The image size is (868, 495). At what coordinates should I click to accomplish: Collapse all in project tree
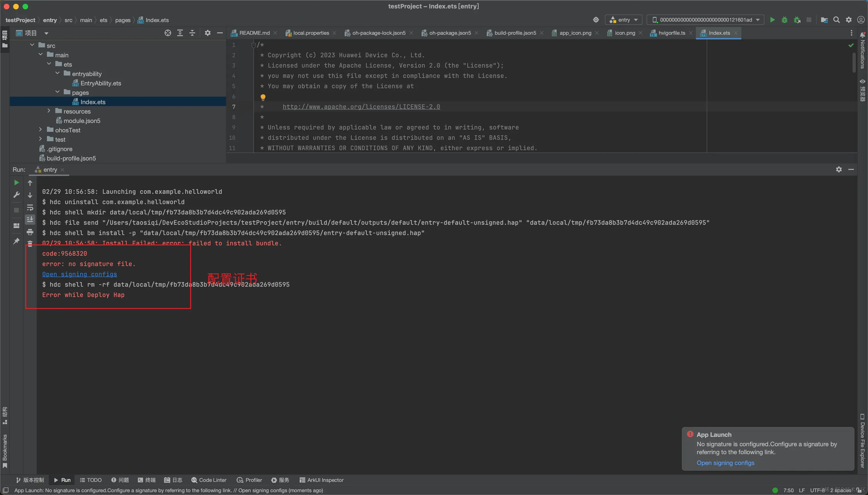click(192, 33)
